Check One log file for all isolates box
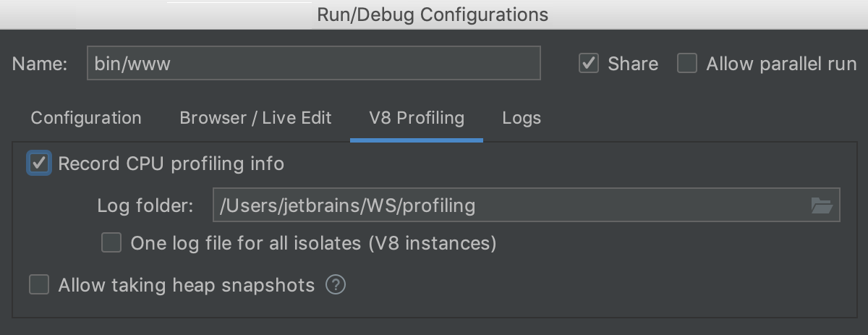This screenshot has width=868, height=335. click(111, 243)
